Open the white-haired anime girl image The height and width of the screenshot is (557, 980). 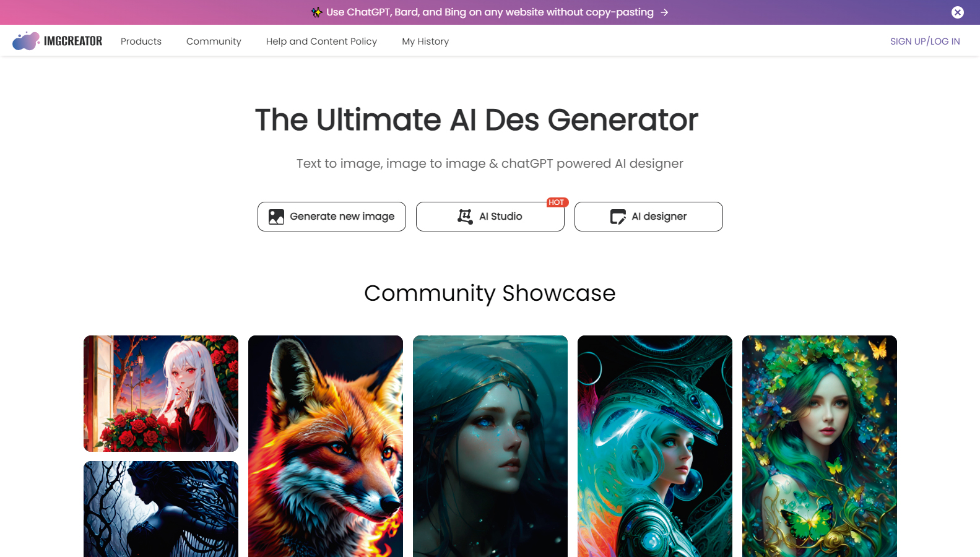coord(161,394)
